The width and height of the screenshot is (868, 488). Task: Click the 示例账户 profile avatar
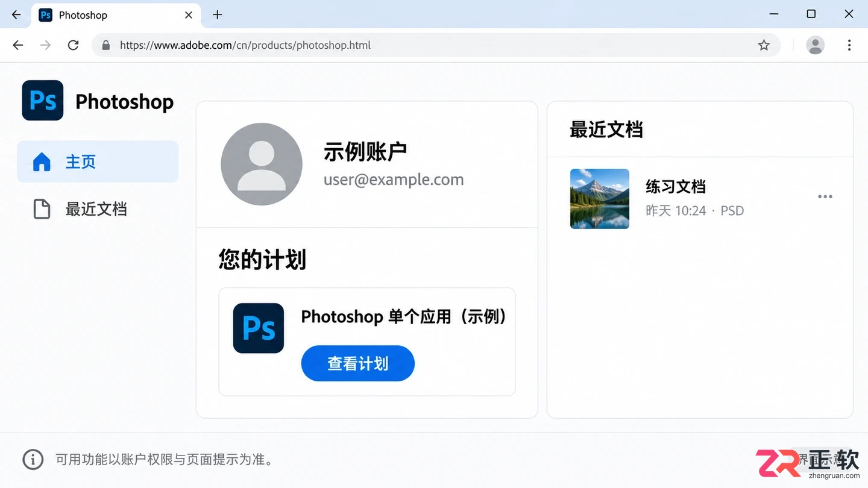tap(262, 164)
